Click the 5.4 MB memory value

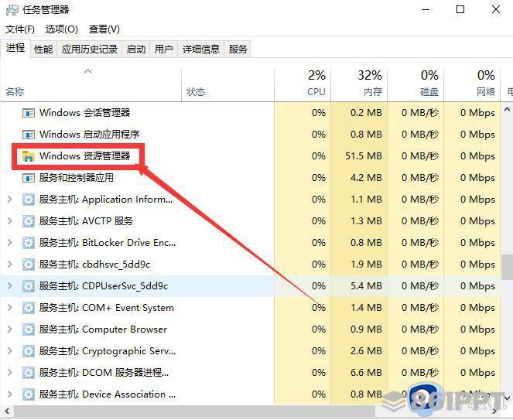(366, 286)
